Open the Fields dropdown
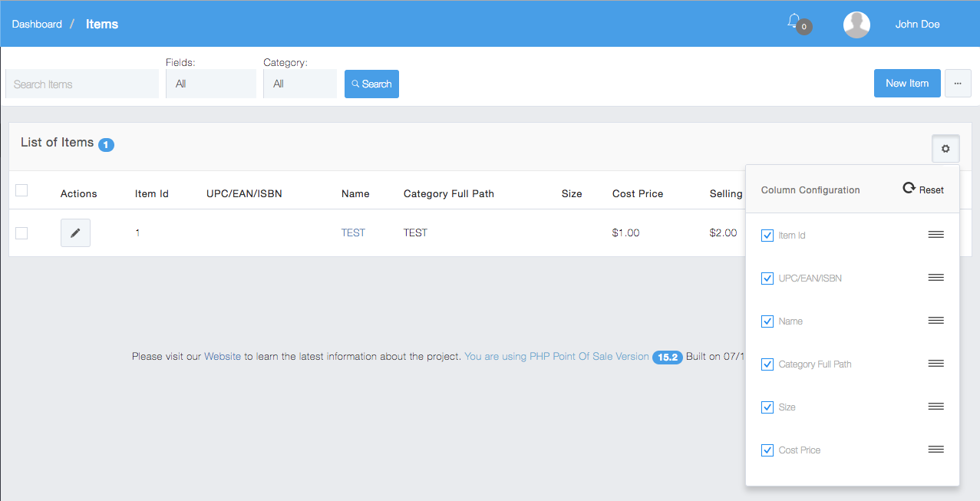 [x=210, y=84]
